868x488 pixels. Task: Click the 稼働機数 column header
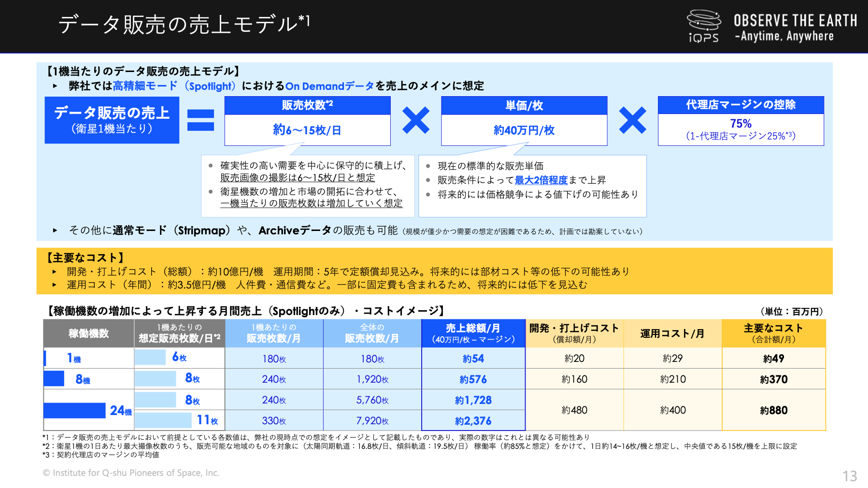[x=89, y=333]
